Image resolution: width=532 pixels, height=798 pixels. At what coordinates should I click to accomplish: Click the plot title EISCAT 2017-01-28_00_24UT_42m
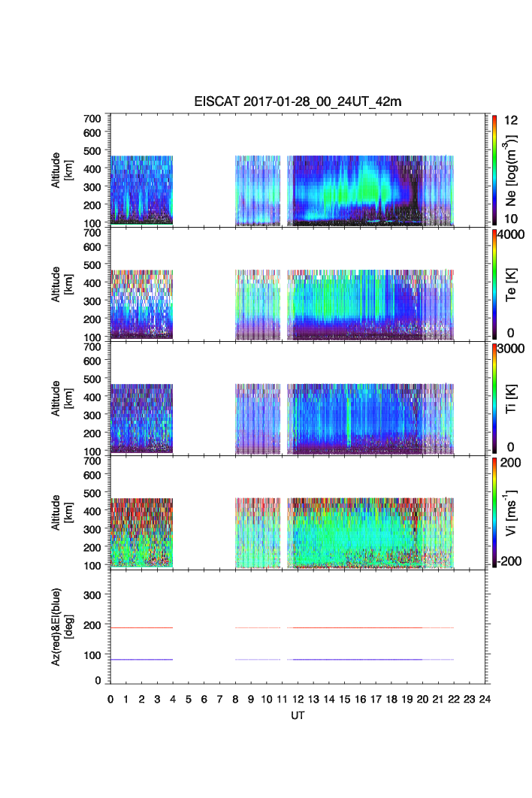pyautogui.click(x=299, y=102)
